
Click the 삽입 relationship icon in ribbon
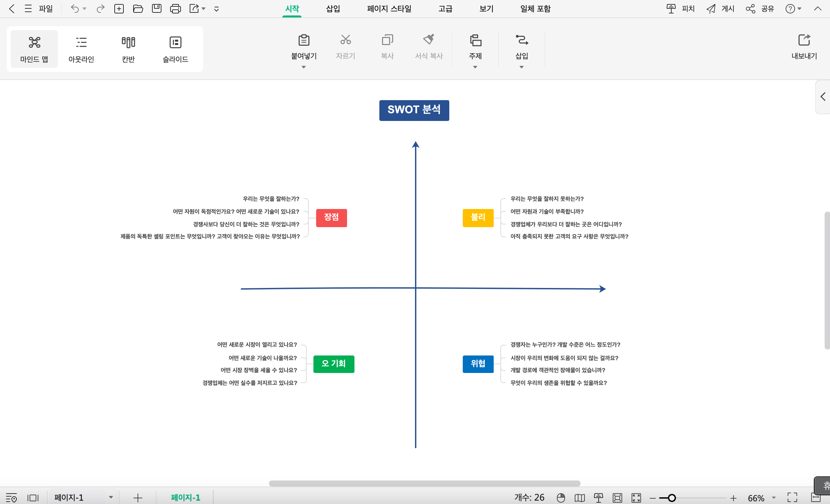(x=522, y=40)
